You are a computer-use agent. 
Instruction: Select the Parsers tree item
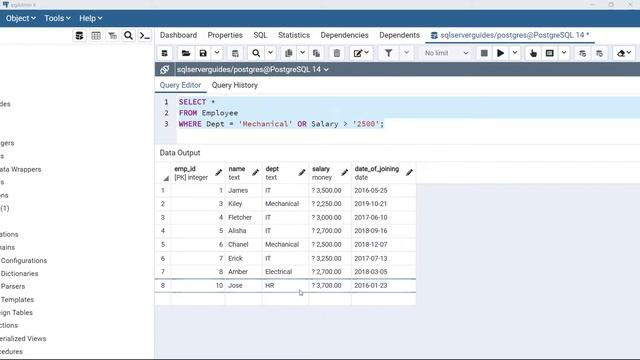click(13, 286)
